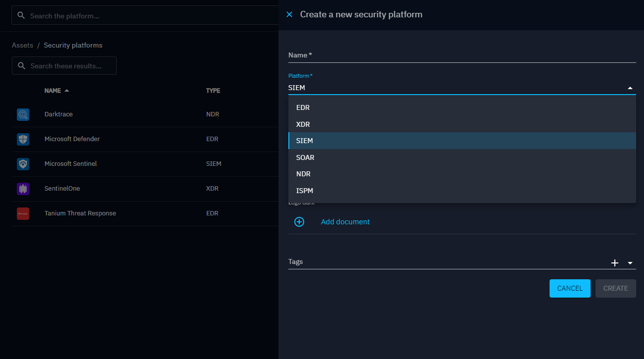644x359 pixels.
Task: Focus the Search the platform field
Action: 148,16
